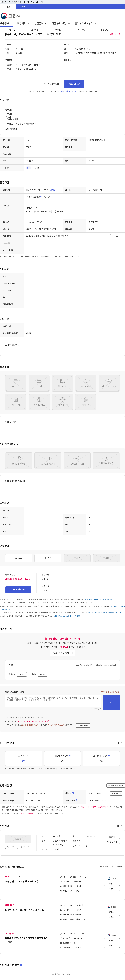The height and width of the screenshot is (980, 125).
Task: Open the 의정부 을지대학교병원 의화원 모집 posting
Action: (x=22, y=882)
